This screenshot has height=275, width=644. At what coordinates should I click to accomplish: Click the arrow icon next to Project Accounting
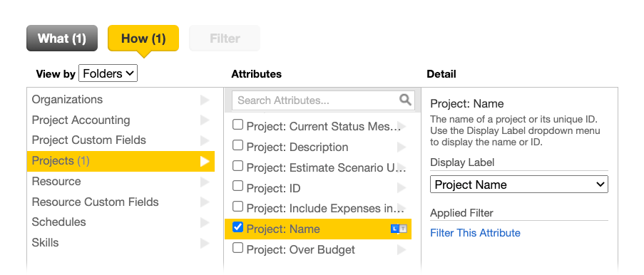(x=205, y=120)
